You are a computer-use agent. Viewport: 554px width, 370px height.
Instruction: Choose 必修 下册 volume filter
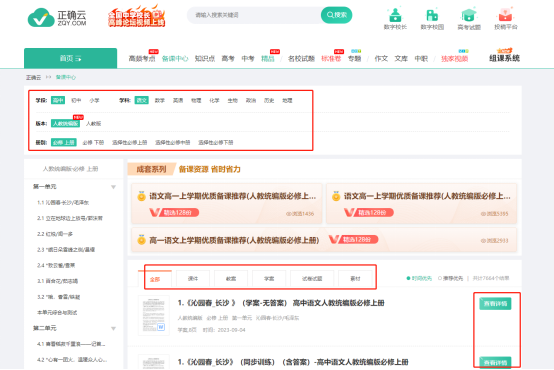click(93, 142)
